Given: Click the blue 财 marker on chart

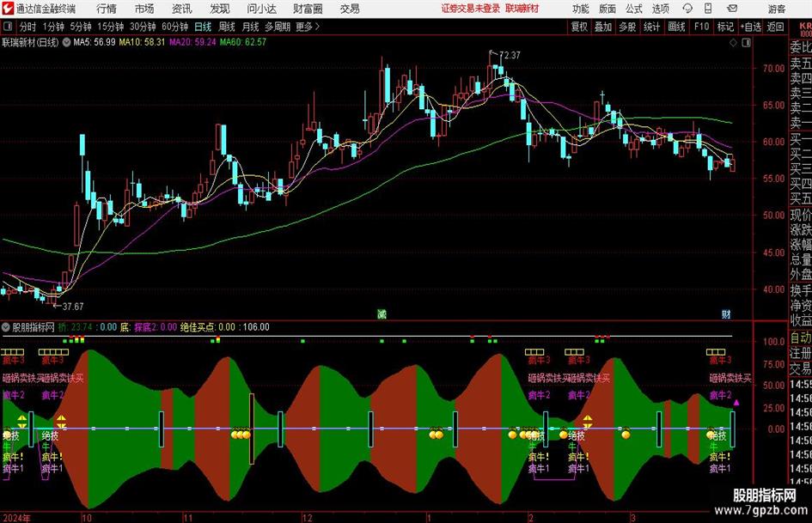Looking at the screenshot, I should coord(726,313).
